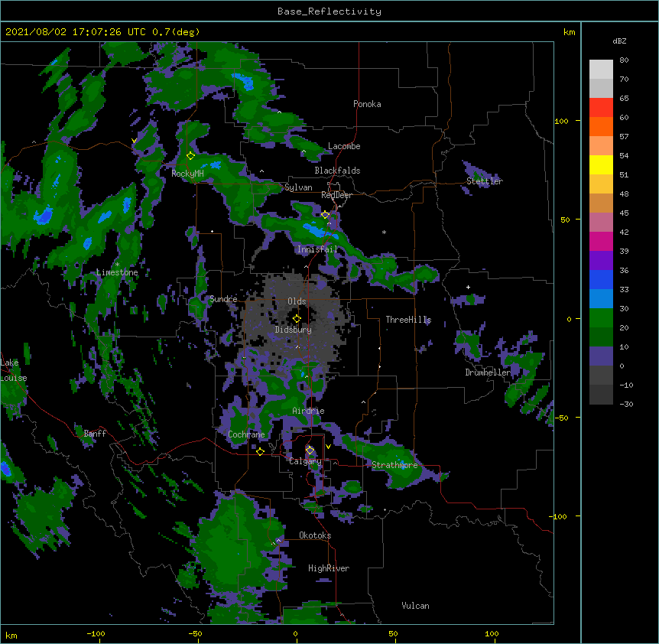Click the Vulcan town label

click(x=415, y=606)
